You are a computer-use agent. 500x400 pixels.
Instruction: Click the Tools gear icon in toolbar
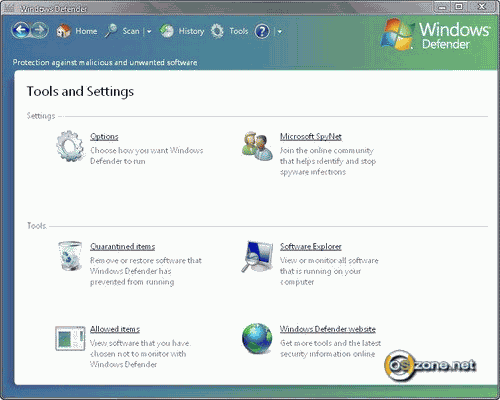[217, 31]
